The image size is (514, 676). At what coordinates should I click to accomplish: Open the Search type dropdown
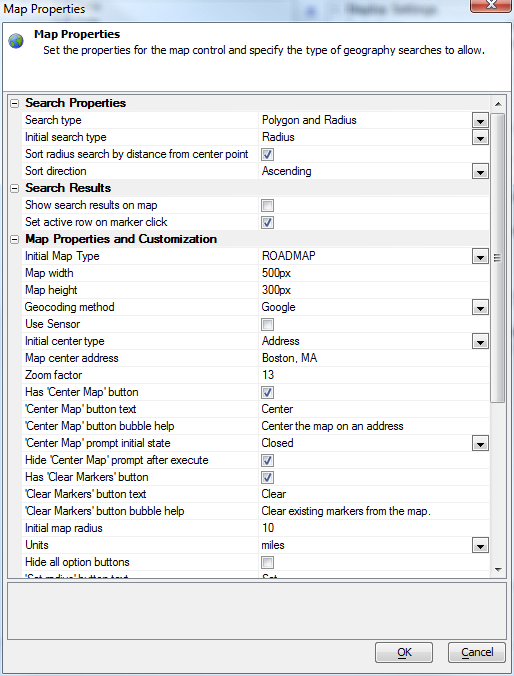[x=480, y=120]
